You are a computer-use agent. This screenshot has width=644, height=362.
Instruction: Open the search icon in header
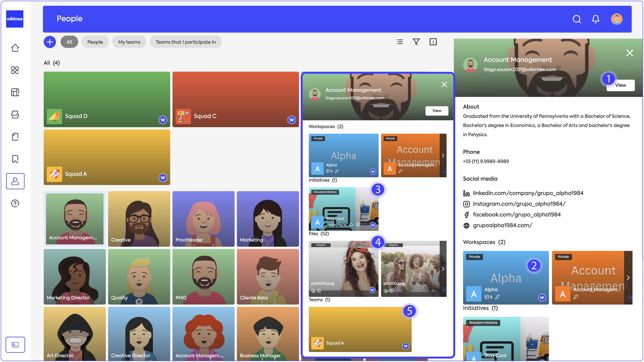[577, 19]
